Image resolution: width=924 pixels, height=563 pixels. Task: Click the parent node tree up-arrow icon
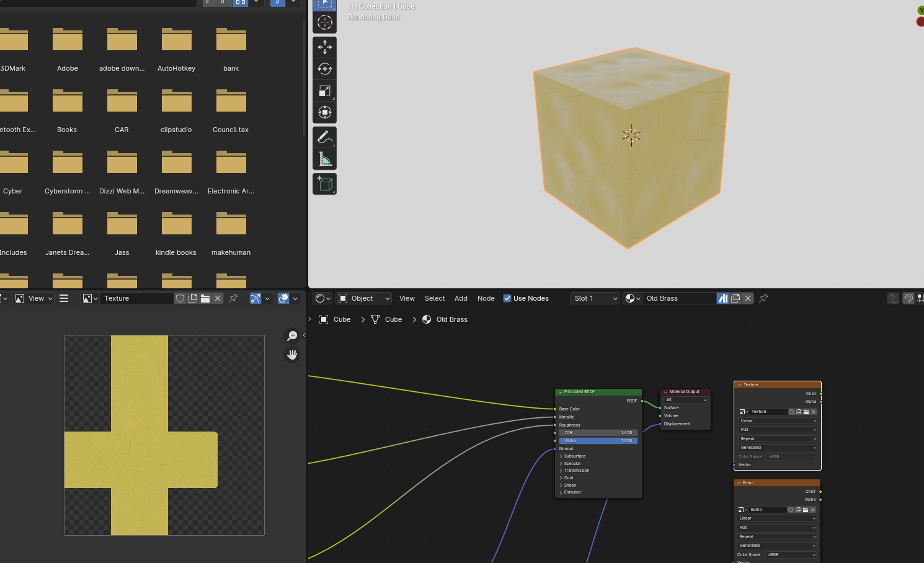pos(893,298)
